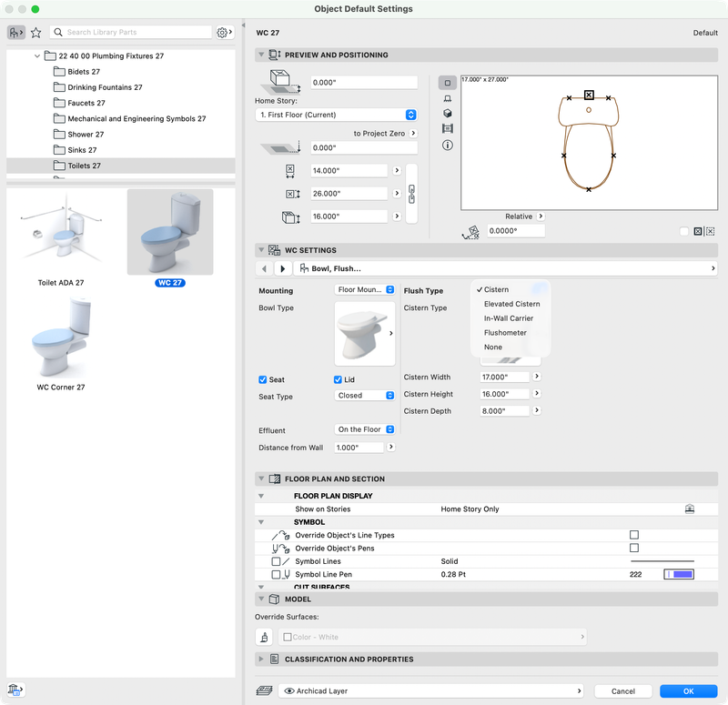Enable Override Object's Line Types checkbox
Viewport: 728px width, 705px height.
click(633, 535)
